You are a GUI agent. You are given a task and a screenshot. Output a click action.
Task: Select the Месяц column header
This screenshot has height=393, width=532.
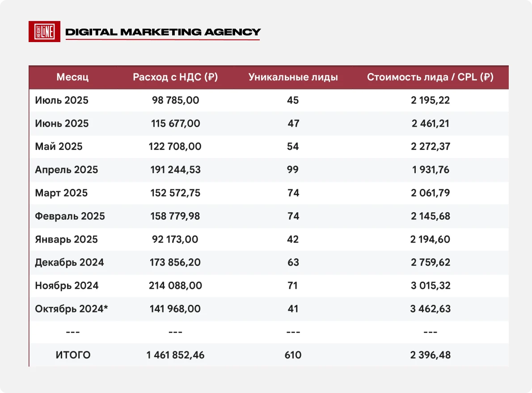pos(72,77)
